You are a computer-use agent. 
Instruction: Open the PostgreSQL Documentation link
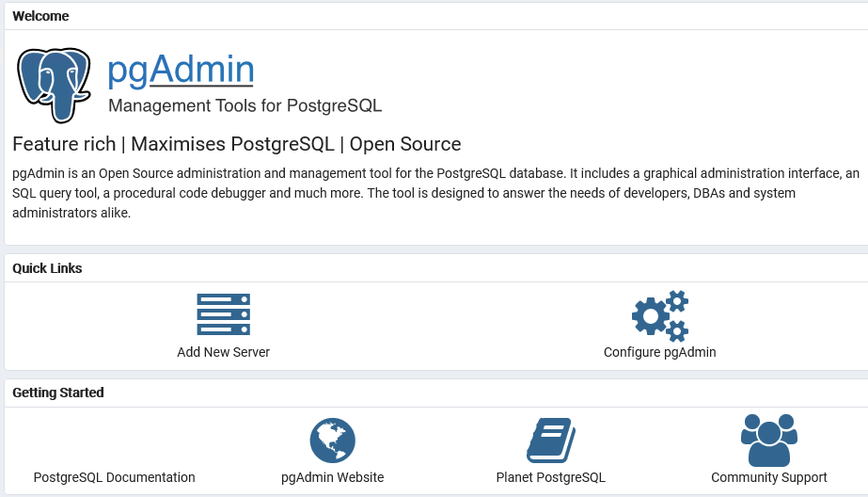(x=114, y=477)
